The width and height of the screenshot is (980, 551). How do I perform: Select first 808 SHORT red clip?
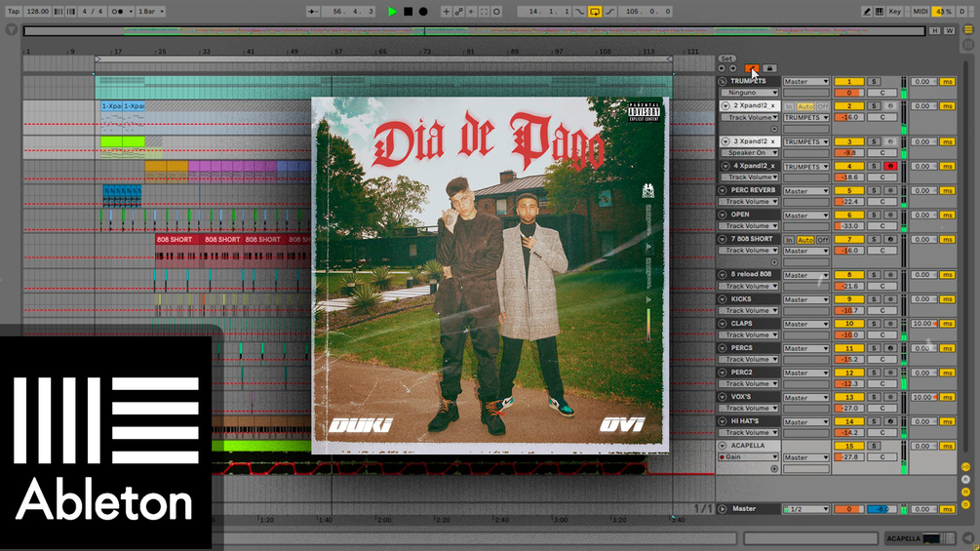(177, 239)
